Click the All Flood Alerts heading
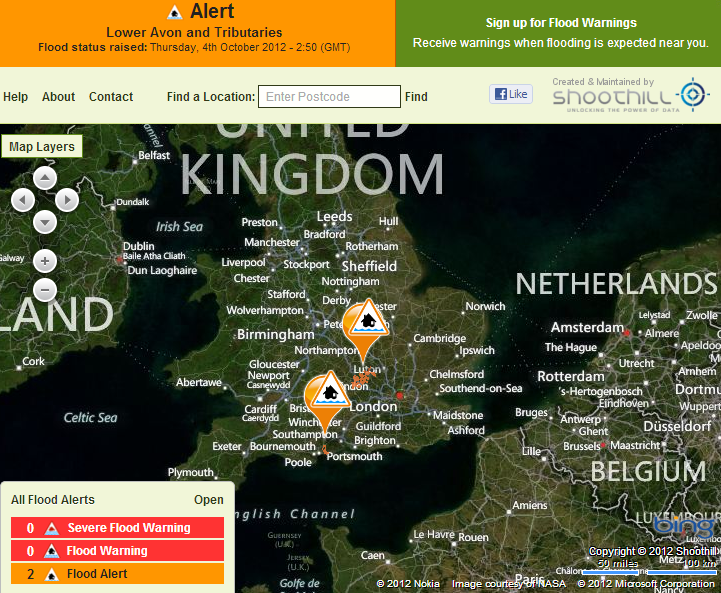Viewport: 721px width, 593px height. [x=53, y=500]
